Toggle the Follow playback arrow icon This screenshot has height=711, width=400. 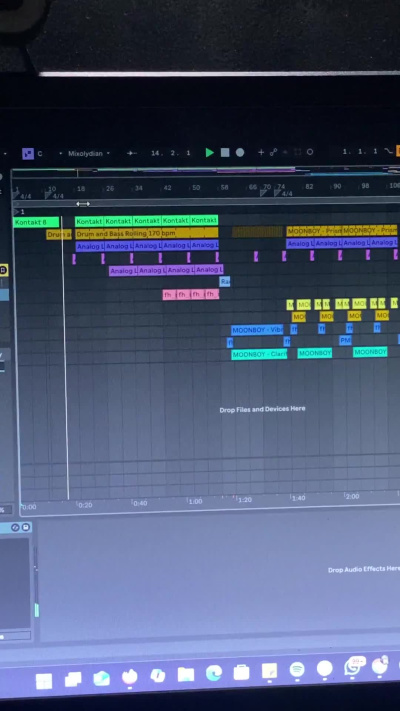(132, 153)
